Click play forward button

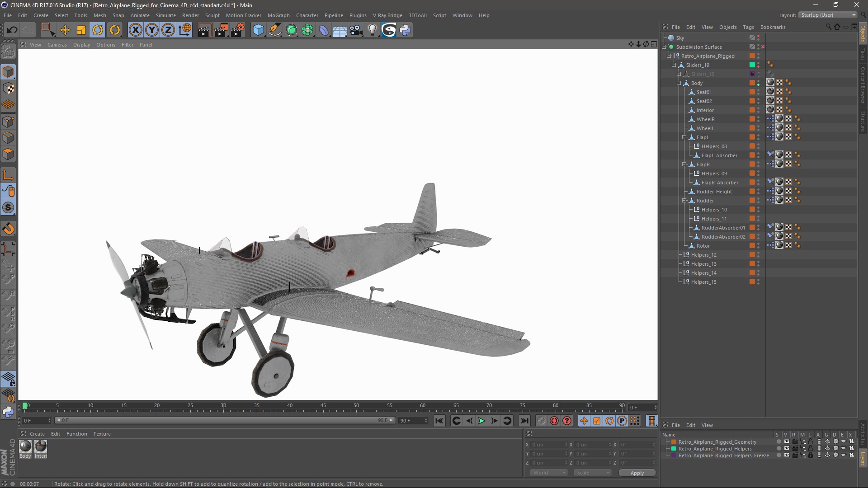(482, 421)
